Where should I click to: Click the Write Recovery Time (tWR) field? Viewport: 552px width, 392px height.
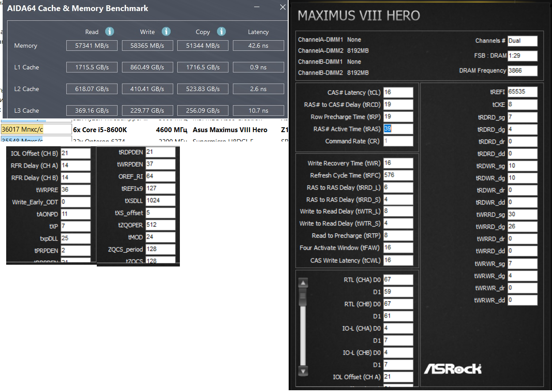[x=398, y=163]
